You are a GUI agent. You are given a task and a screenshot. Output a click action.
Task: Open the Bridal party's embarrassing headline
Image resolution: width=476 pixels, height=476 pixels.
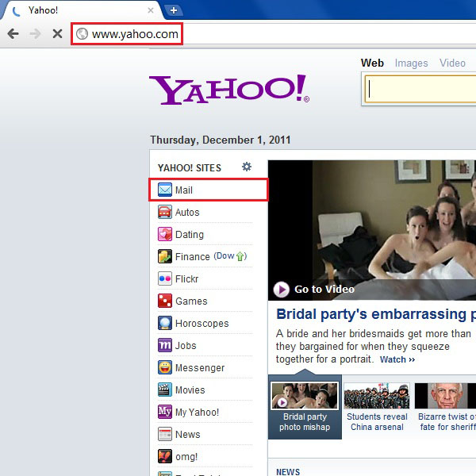(376, 314)
